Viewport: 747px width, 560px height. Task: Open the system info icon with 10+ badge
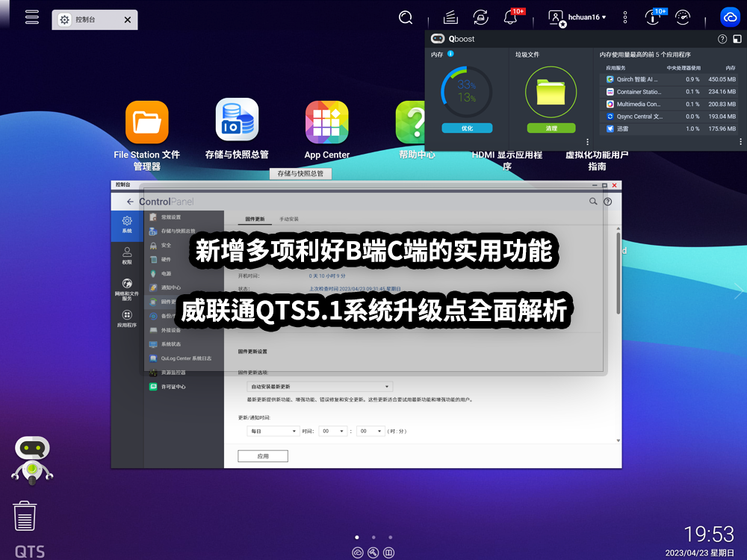coord(652,18)
